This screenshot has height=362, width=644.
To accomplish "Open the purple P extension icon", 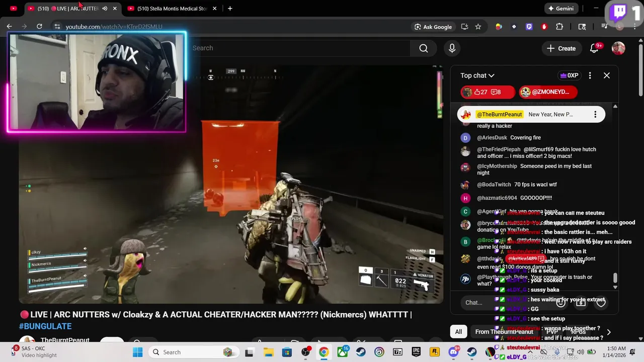I will tap(529, 27).
